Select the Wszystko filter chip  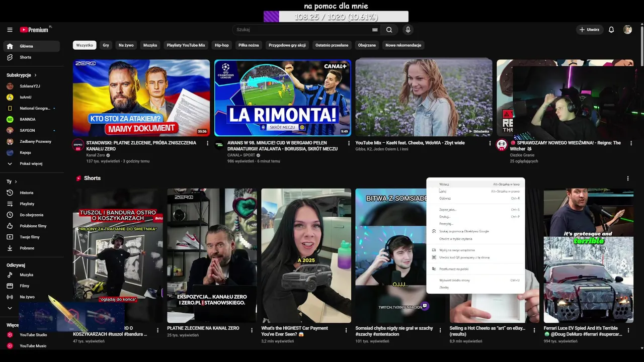coord(85,45)
